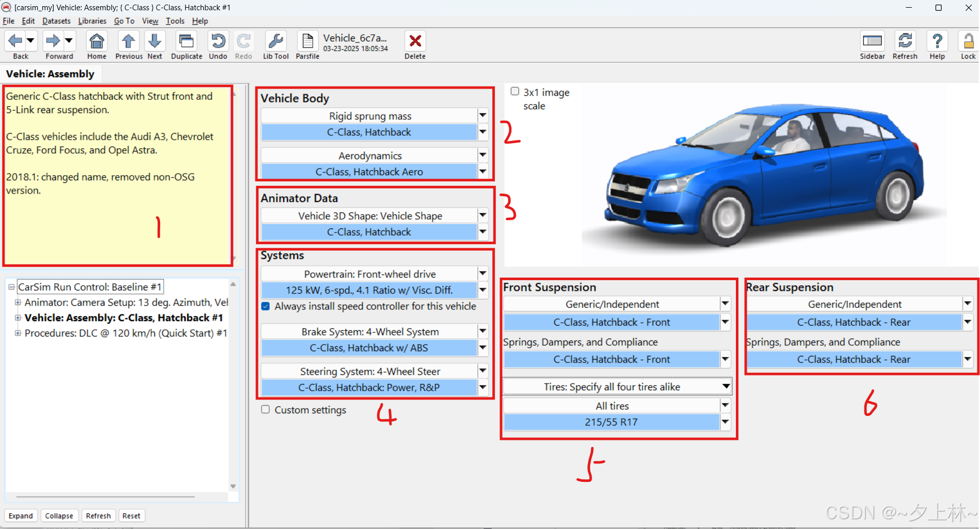Click the toolbar Refresh icon
The image size is (980, 529).
[905, 40]
